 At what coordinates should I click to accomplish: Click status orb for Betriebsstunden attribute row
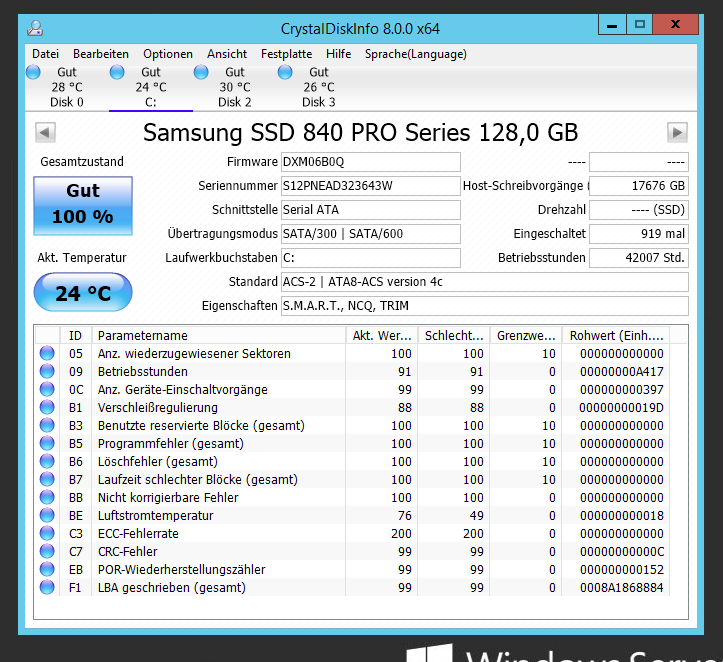pos(47,372)
